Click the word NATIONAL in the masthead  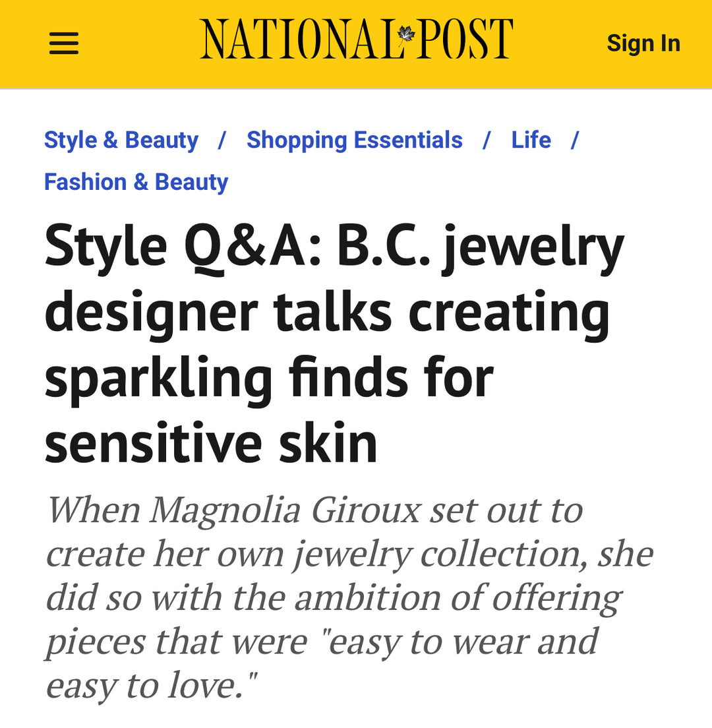coord(298,40)
